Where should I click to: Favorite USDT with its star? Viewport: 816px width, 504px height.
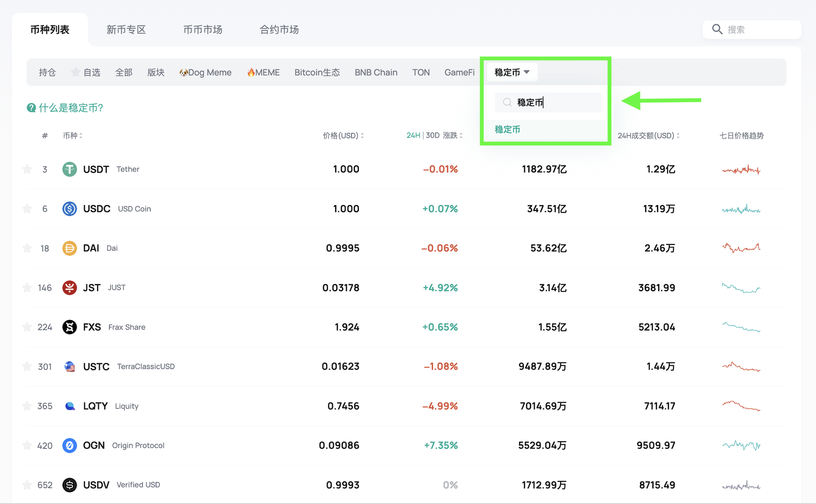coord(27,169)
